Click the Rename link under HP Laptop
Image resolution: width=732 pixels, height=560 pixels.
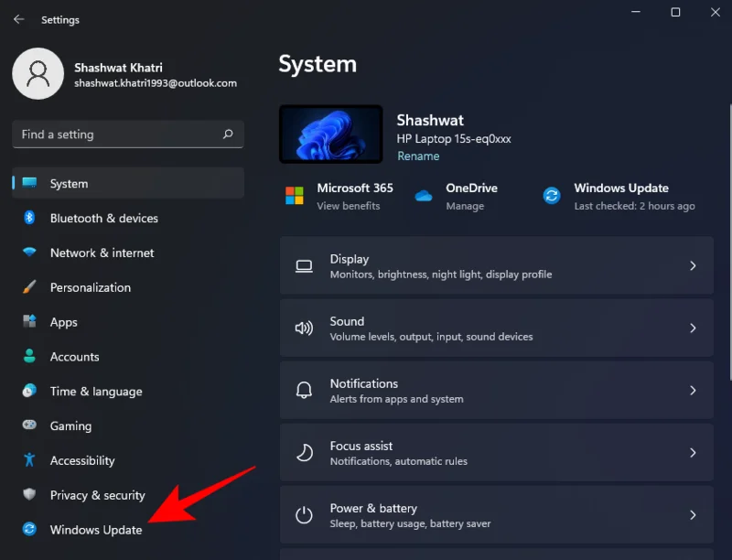point(418,156)
